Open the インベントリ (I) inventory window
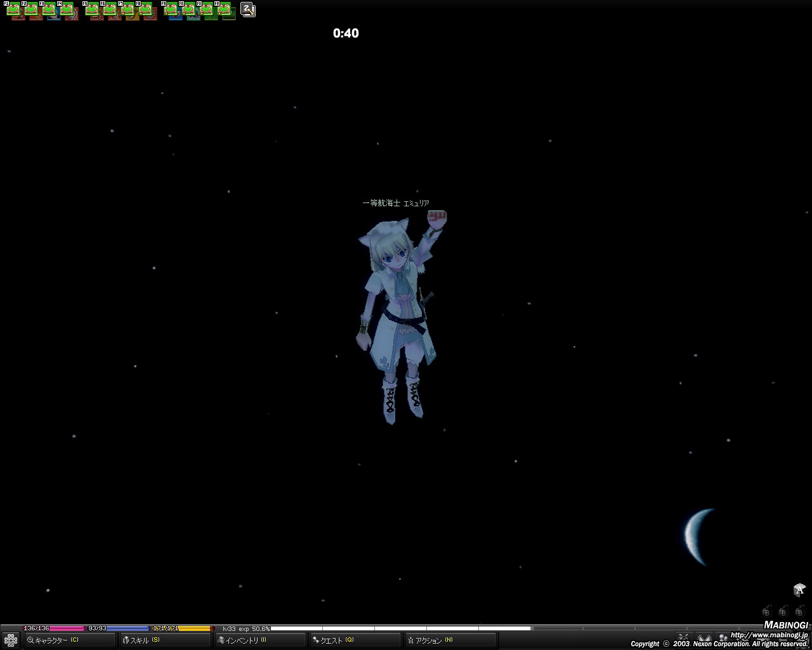The height and width of the screenshot is (650, 812). coord(260,640)
